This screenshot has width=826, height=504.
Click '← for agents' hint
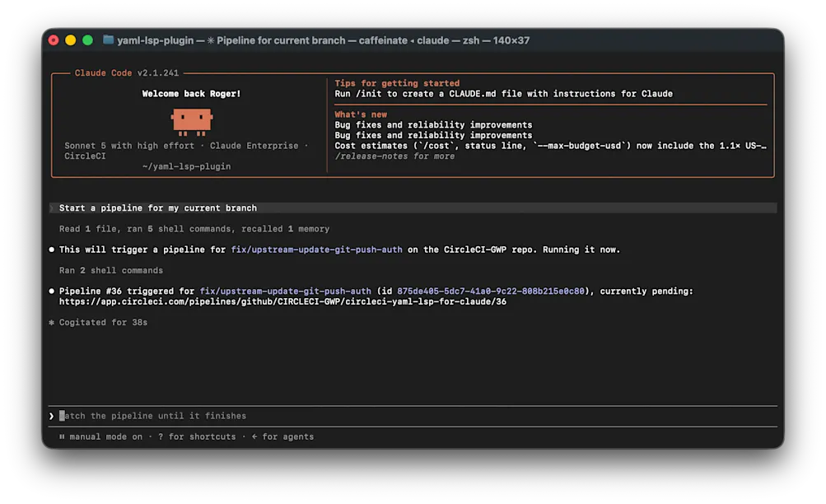pyautogui.click(x=283, y=436)
